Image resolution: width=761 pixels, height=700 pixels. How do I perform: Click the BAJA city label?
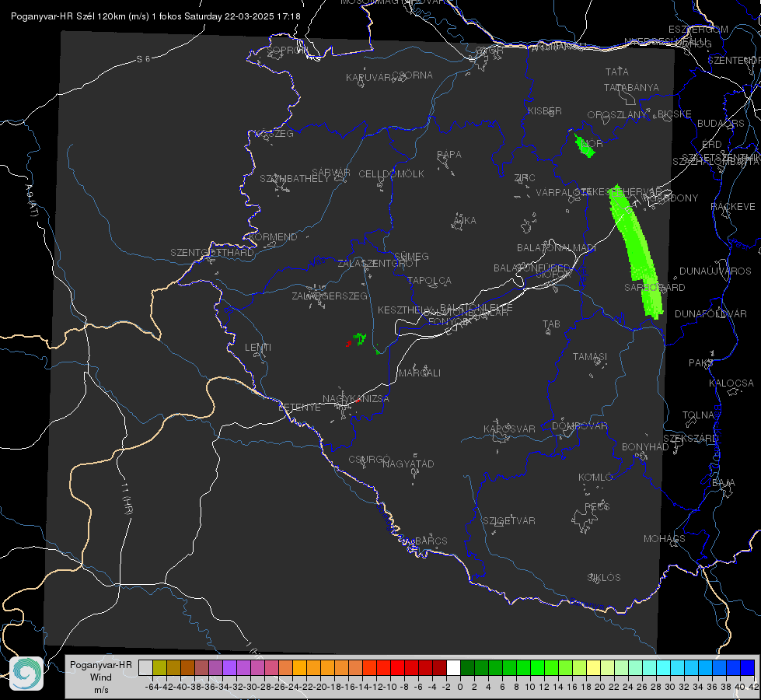coord(724,483)
